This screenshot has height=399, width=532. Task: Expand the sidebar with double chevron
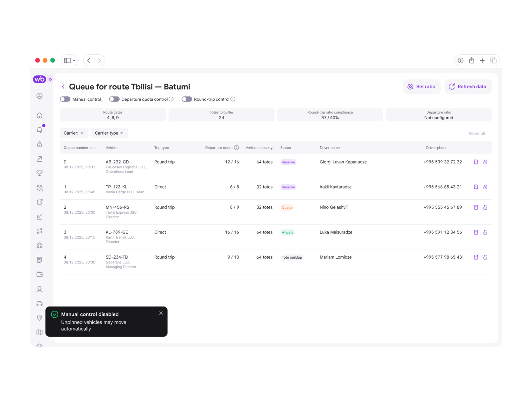50,79
